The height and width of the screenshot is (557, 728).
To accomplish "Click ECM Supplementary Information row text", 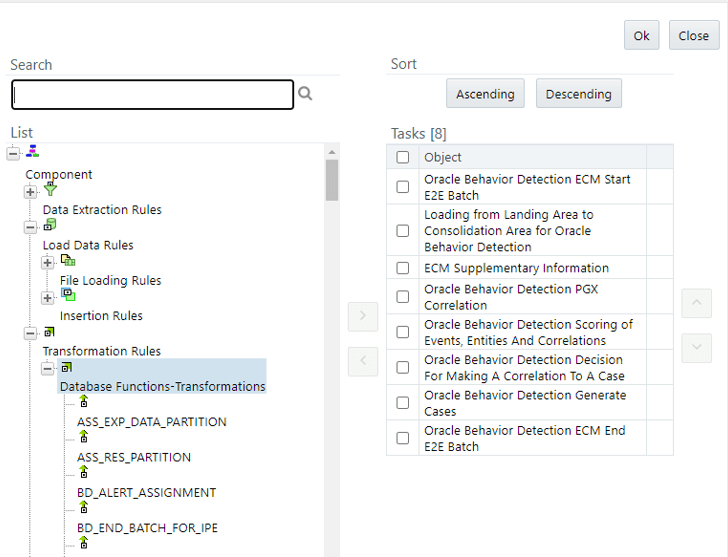I will [x=516, y=268].
